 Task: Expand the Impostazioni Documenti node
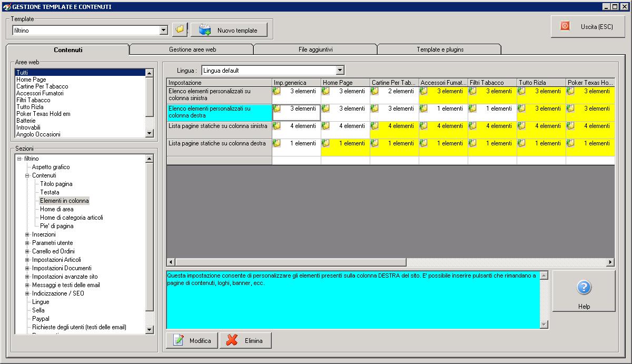[27, 268]
